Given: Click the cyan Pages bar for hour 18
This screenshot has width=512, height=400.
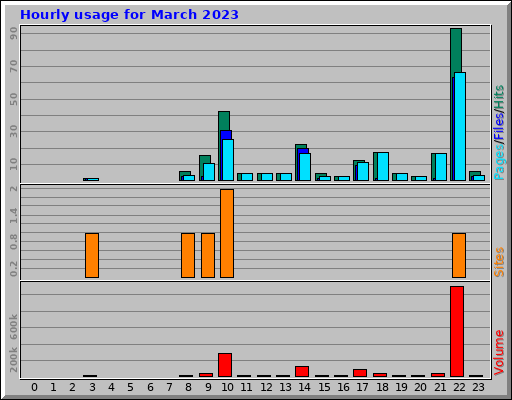Looking at the screenshot, I should [x=383, y=167].
